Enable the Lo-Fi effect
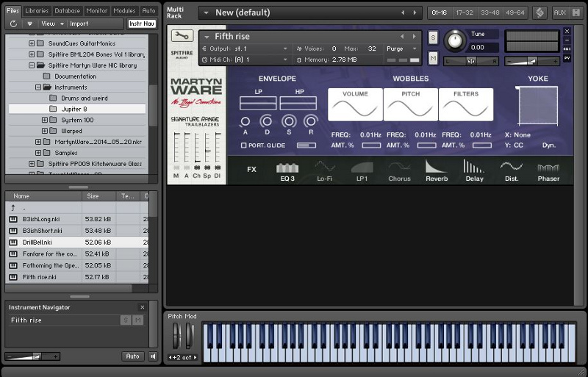This screenshot has height=377, width=588. coord(325,167)
